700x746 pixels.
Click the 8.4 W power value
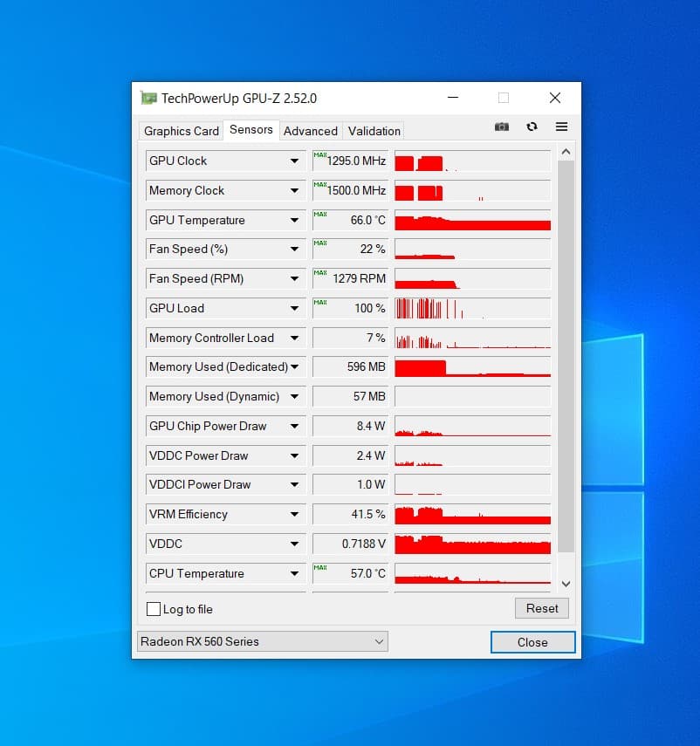pyautogui.click(x=351, y=426)
